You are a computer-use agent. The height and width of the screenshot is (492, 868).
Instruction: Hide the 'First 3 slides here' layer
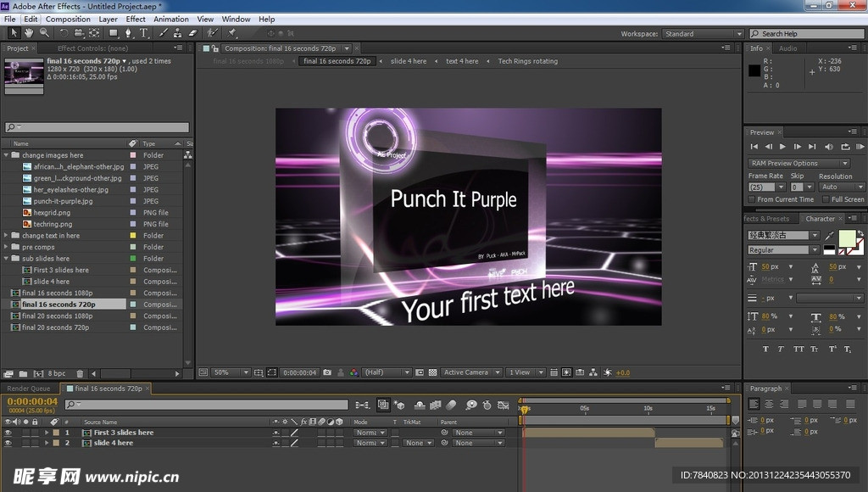click(8, 433)
